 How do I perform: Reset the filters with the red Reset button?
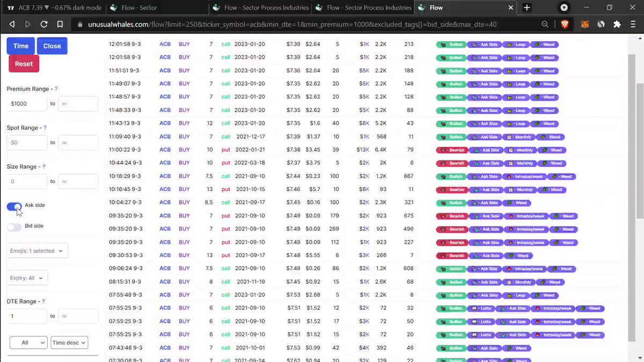[x=24, y=64]
